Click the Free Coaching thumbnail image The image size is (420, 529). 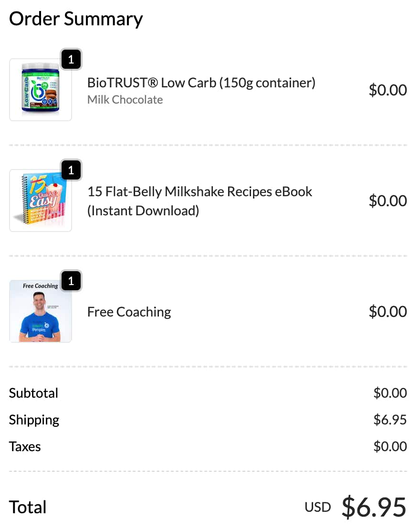click(41, 311)
